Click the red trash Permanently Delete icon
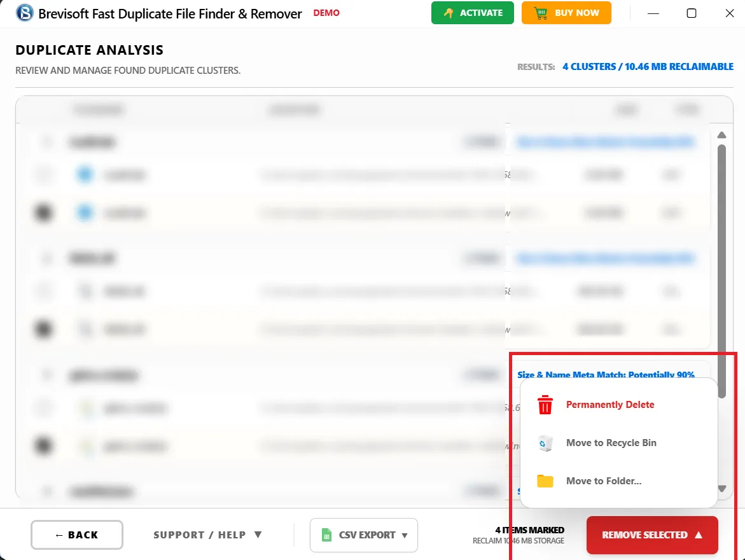The width and height of the screenshot is (745, 560). click(545, 405)
